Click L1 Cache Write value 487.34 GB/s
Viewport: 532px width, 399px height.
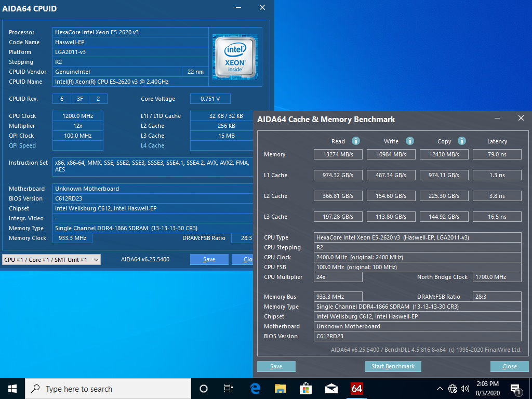pos(391,175)
